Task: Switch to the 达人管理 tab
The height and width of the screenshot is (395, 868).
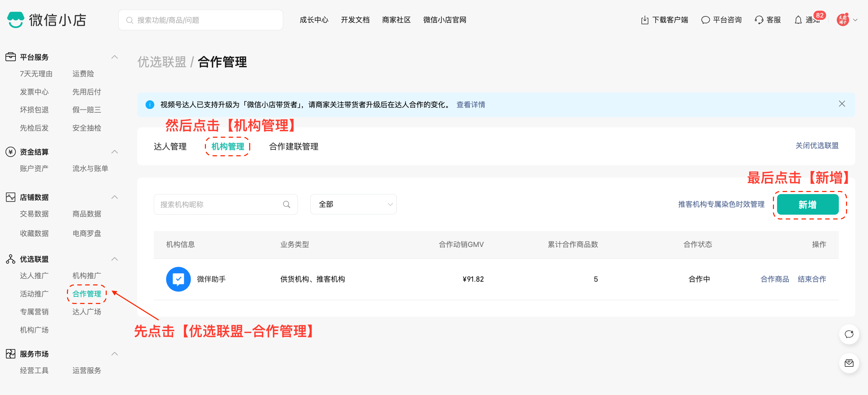Action: click(170, 146)
